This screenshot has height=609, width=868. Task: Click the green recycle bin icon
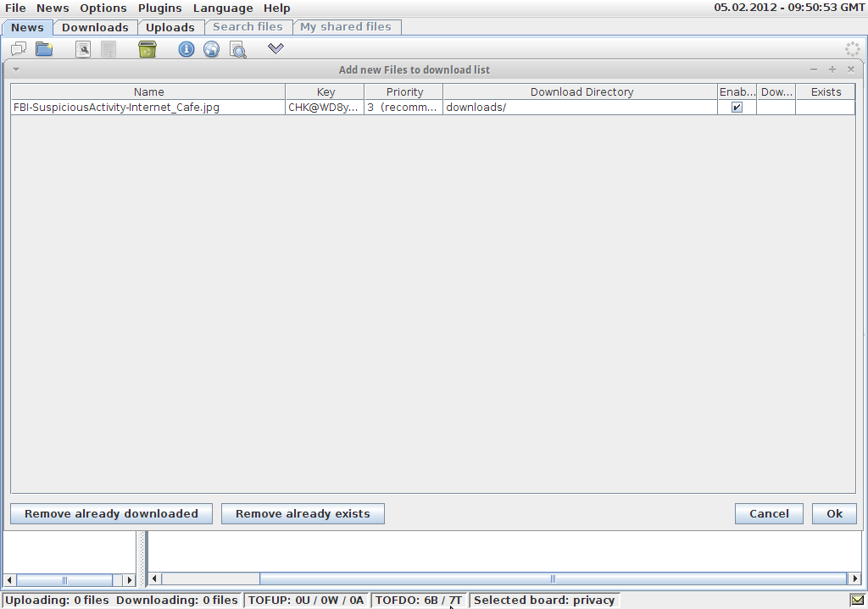147,49
